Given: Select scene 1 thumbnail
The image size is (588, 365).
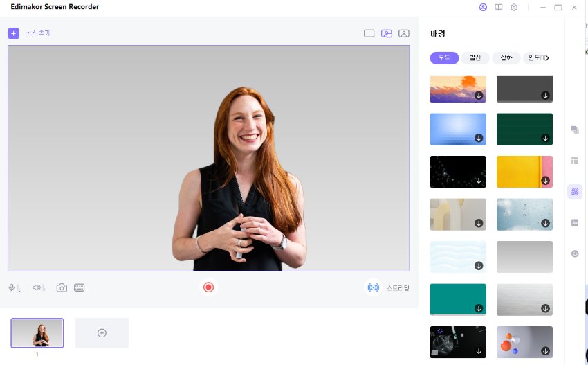Looking at the screenshot, I should point(37,333).
